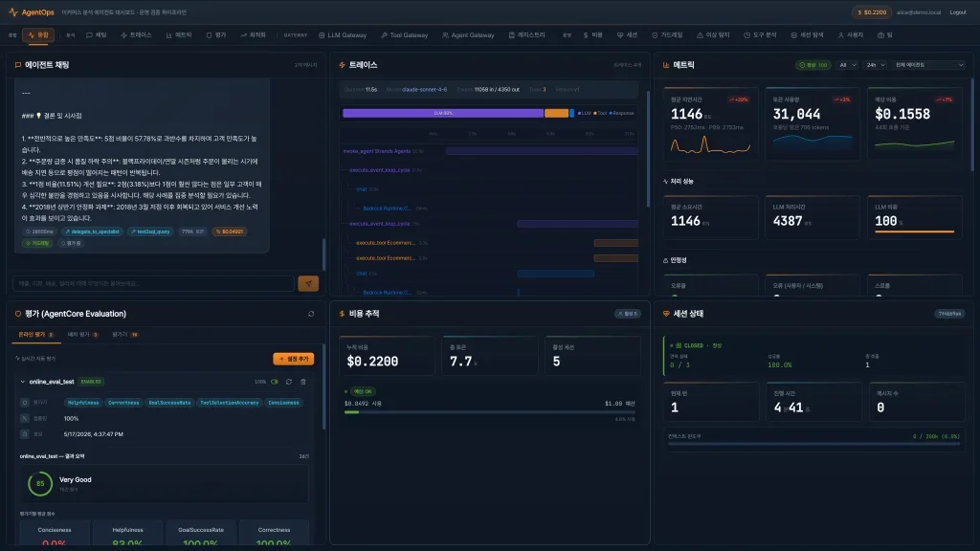Click the chat message input field

[153, 283]
